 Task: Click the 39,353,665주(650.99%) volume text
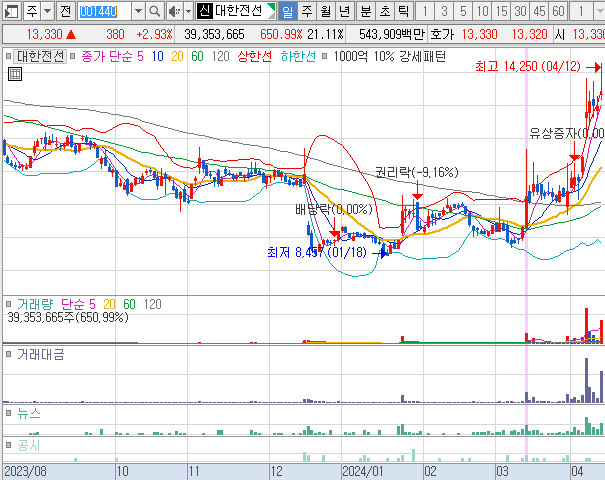coord(68,318)
